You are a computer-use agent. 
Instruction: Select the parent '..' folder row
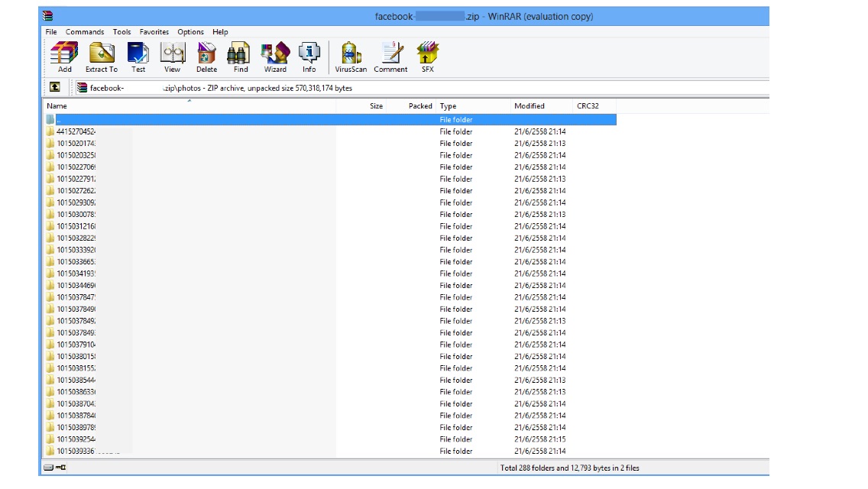coord(331,120)
